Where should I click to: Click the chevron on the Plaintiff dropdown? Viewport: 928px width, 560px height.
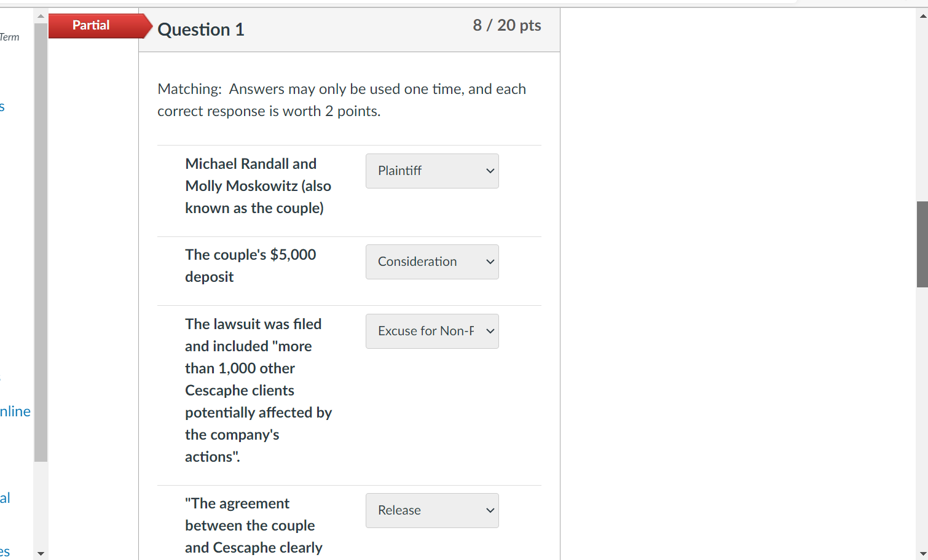click(489, 171)
